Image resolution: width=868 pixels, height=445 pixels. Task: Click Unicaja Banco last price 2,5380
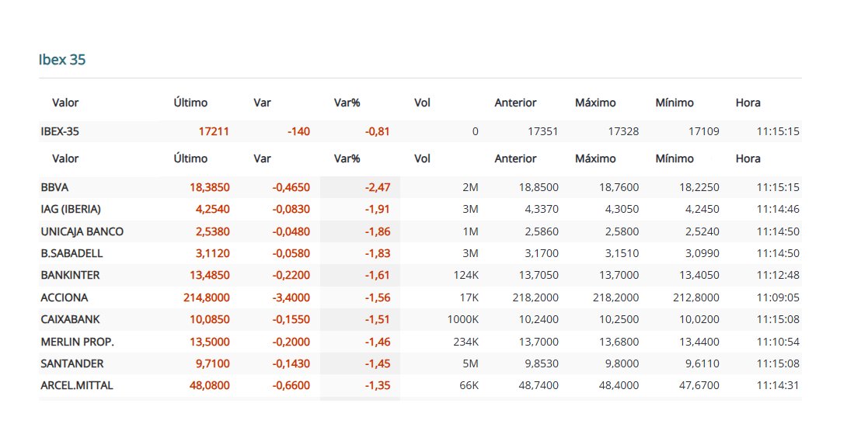[213, 231]
